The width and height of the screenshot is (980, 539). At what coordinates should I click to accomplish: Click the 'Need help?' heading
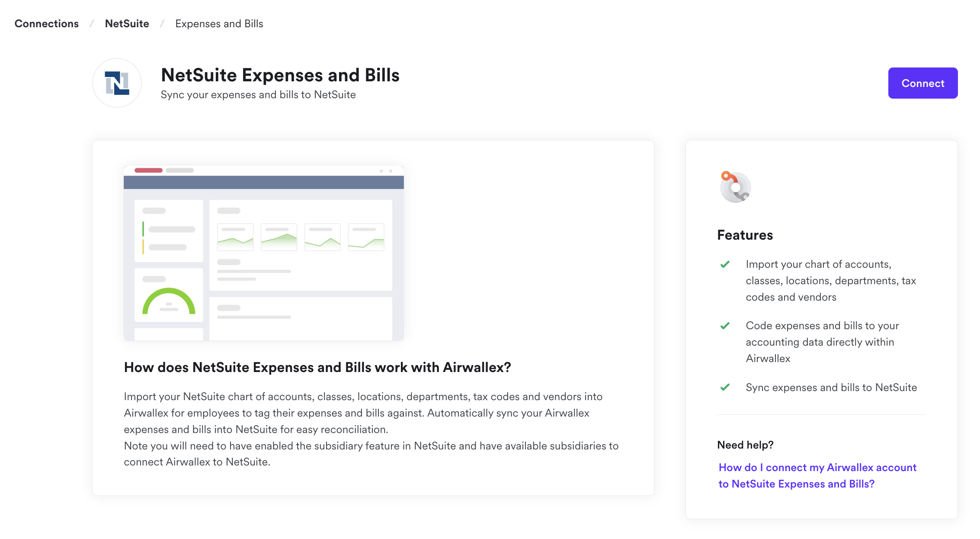click(745, 445)
